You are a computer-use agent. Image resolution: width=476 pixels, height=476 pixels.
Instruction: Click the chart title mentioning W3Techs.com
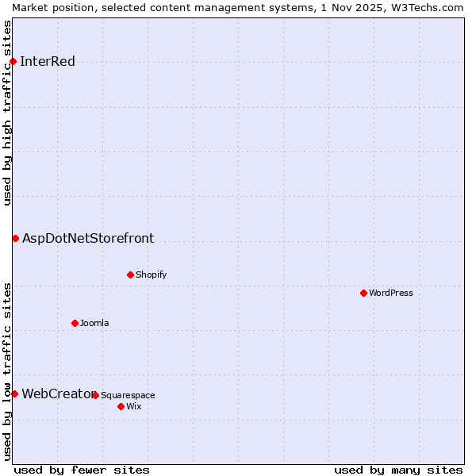(238, 7)
